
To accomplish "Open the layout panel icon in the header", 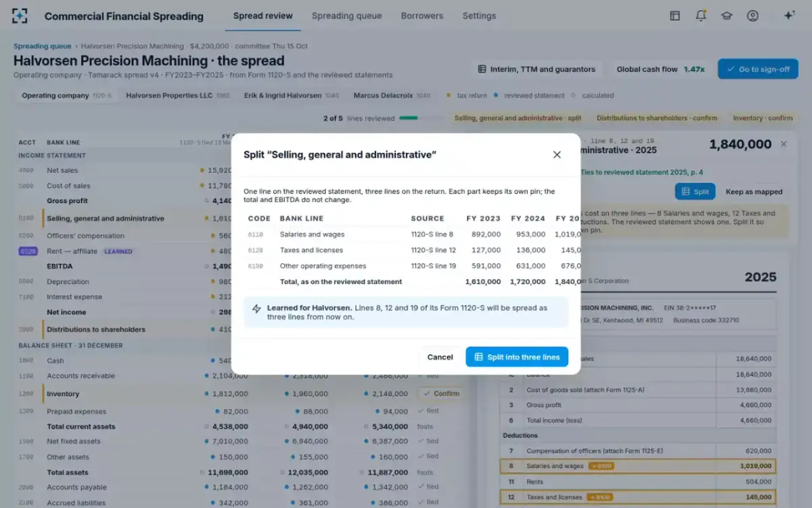I will click(675, 16).
